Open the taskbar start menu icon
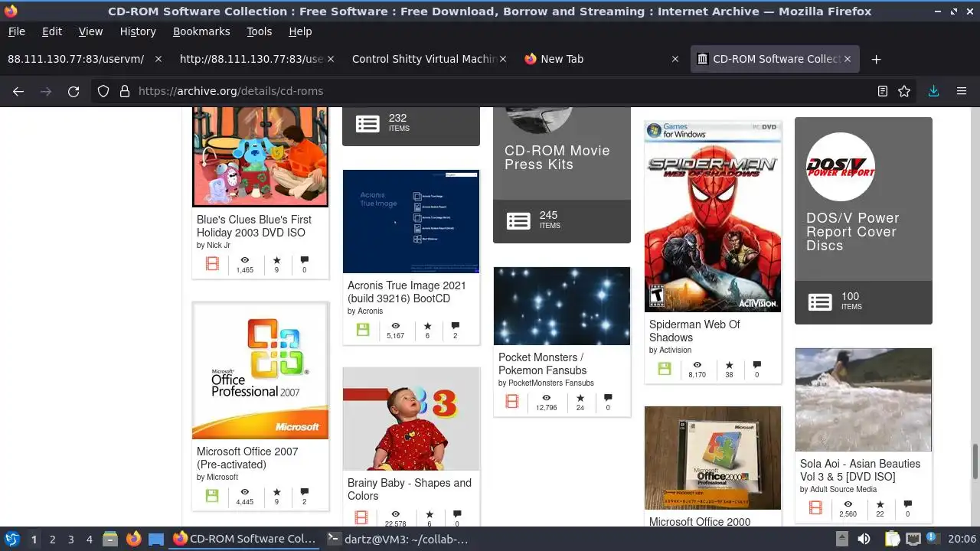Viewport: 980px width, 551px height. (11, 539)
